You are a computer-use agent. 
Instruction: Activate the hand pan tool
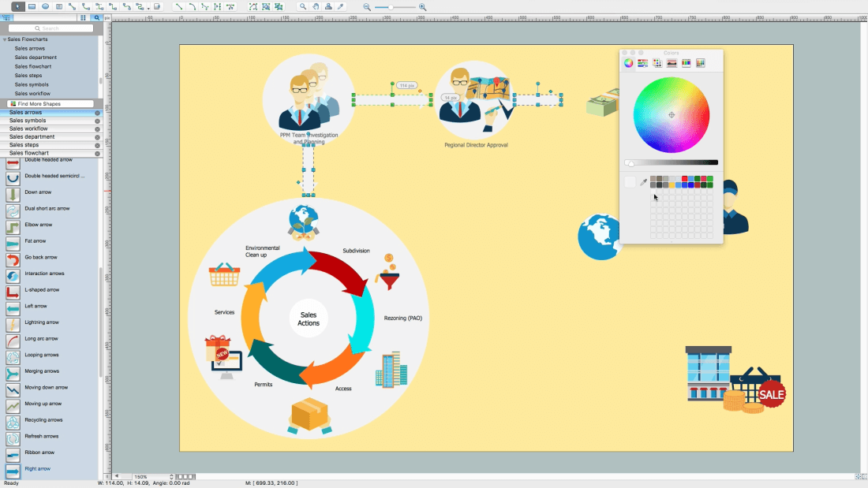315,6
